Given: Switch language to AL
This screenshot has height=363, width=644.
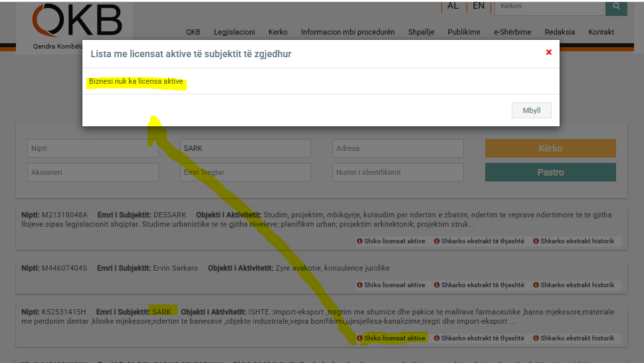Looking at the screenshot, I should pos(453,6).
